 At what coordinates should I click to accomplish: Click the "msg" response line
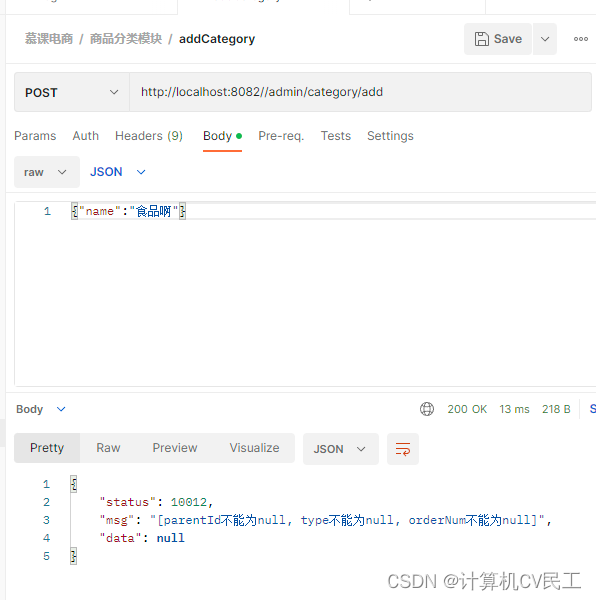[x=325, y=520]
